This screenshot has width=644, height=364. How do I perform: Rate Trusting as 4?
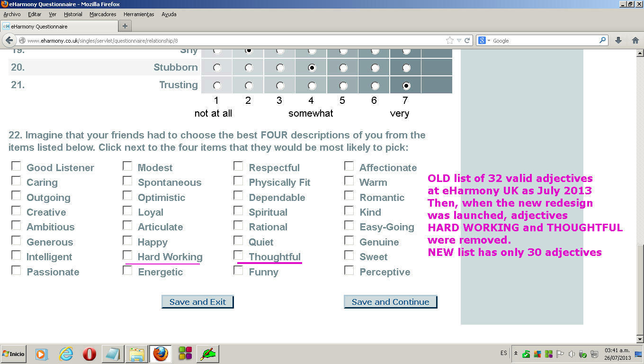(312, 86)
